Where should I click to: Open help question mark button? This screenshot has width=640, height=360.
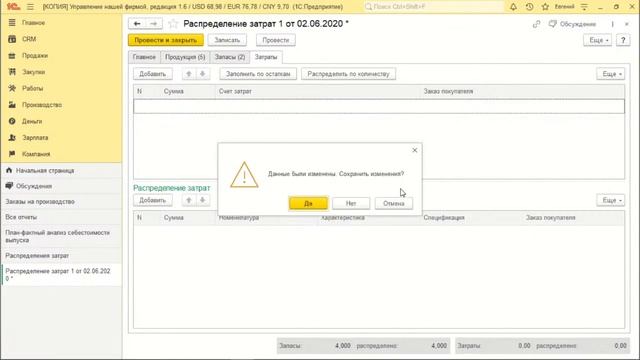pos(623,40)
